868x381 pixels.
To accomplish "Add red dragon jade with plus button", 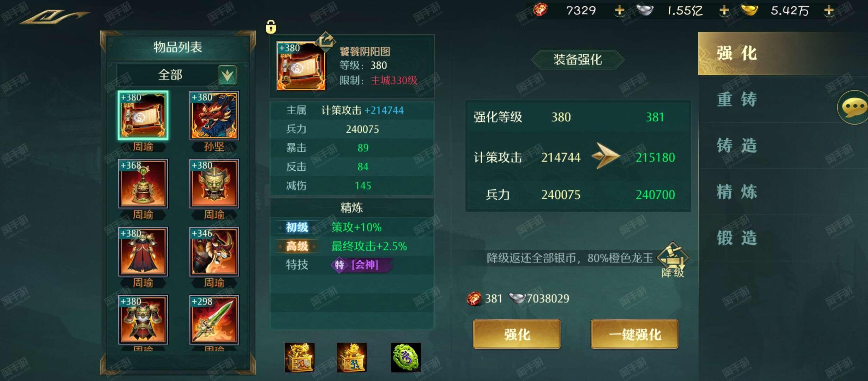I will point(619,11).
